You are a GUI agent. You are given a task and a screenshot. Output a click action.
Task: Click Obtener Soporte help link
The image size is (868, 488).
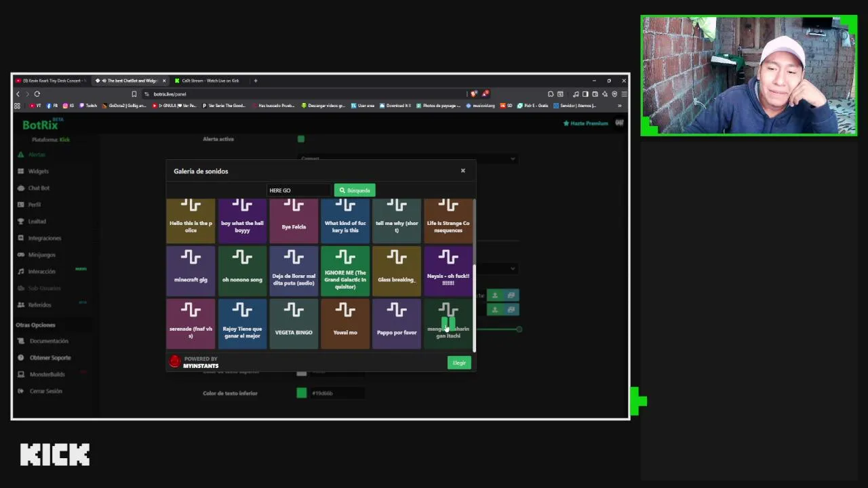50,358
